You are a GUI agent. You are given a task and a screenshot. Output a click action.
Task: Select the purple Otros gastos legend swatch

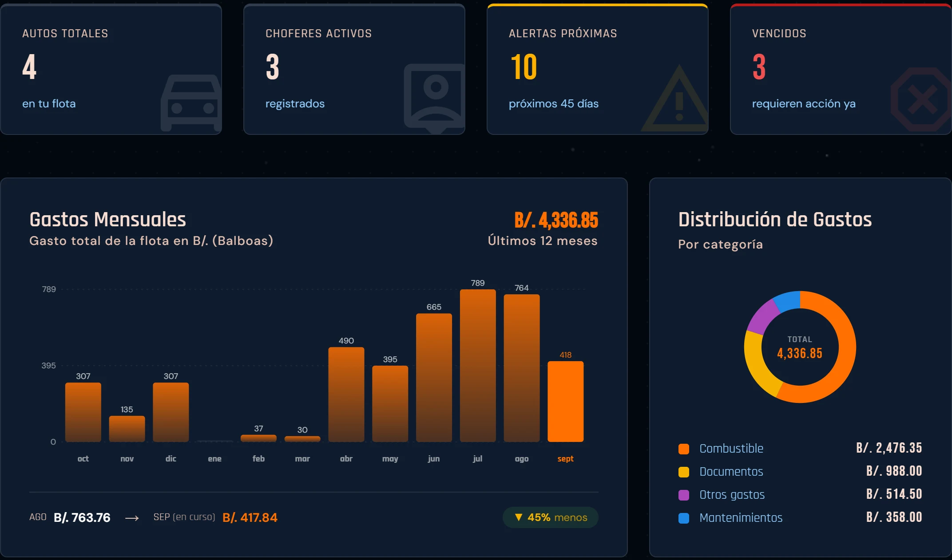click(684, 495)
